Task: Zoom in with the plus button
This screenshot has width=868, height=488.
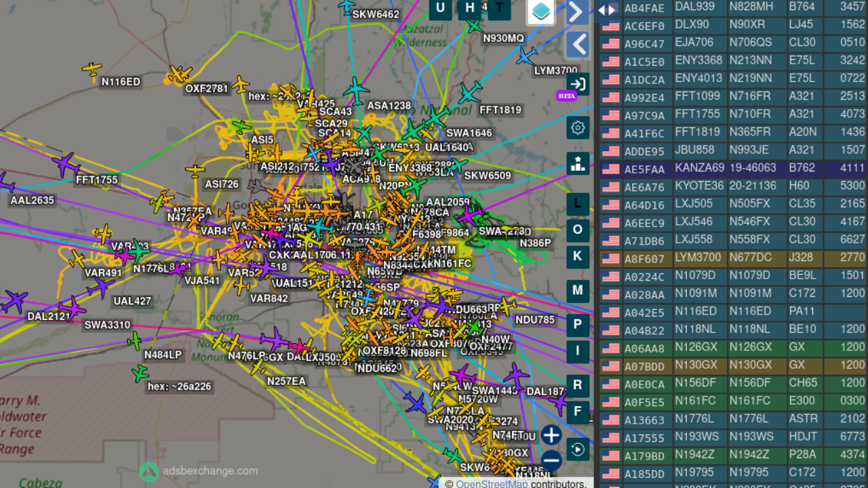Action: point(551,435)
